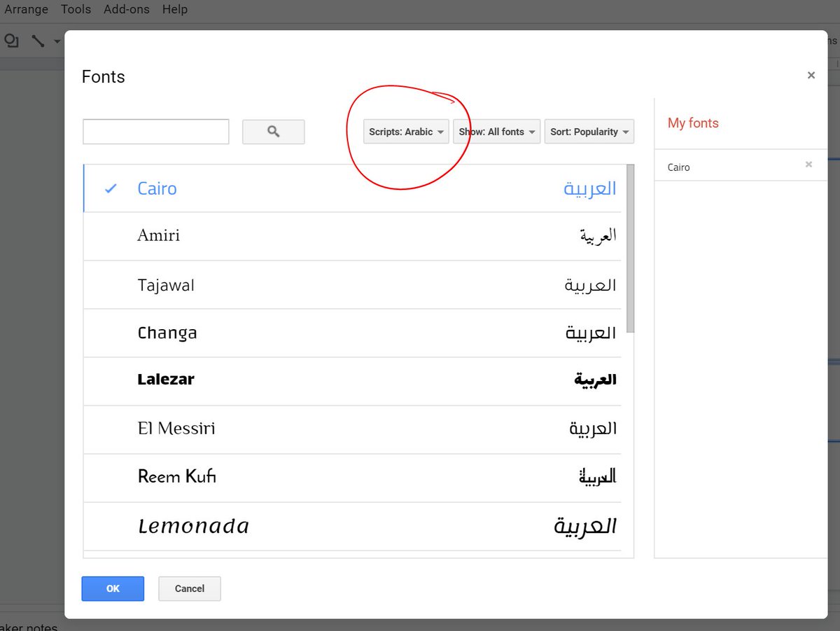Viewport: 840px width, 631px height.
Task: Click the magnifier search button
Action: point(273,132)
